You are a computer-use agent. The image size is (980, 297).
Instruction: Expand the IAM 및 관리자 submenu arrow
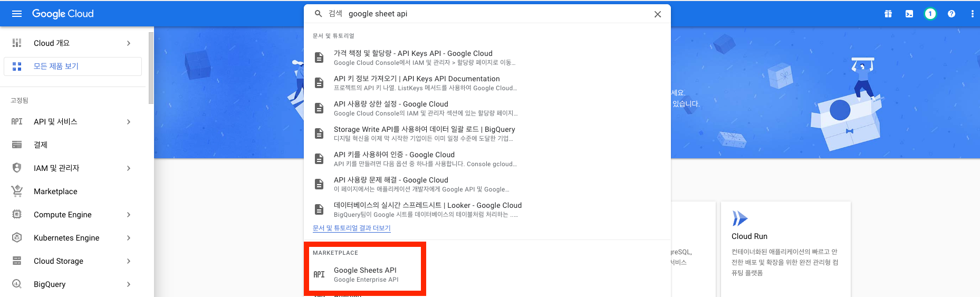tap(129, 168)
